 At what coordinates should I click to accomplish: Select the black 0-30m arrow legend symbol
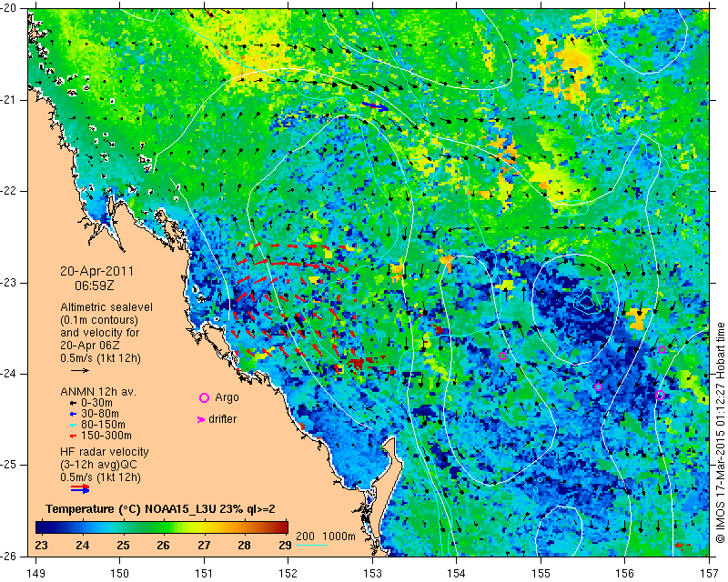coord(73,403)
